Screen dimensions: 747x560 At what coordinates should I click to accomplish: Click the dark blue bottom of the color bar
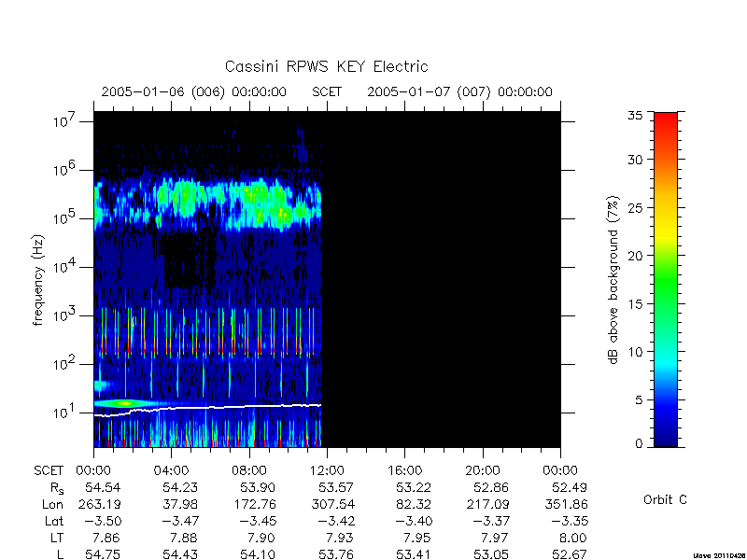[x=666, y=439]
